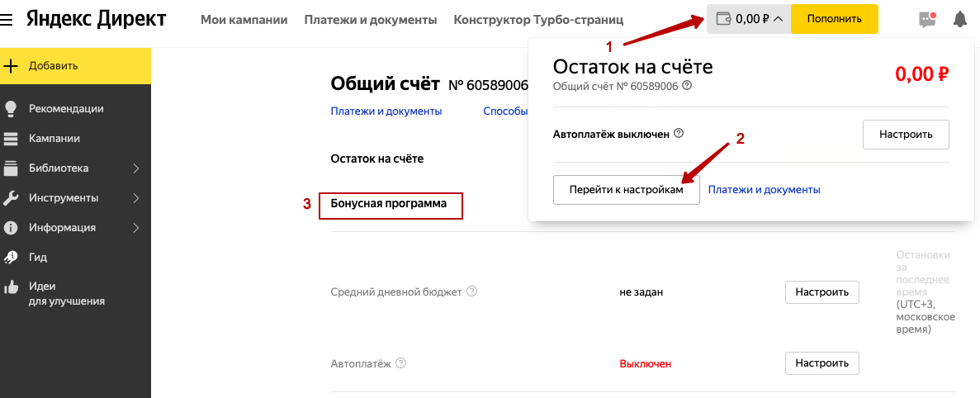Open the chat messages icon

click(x=927, y=19)
